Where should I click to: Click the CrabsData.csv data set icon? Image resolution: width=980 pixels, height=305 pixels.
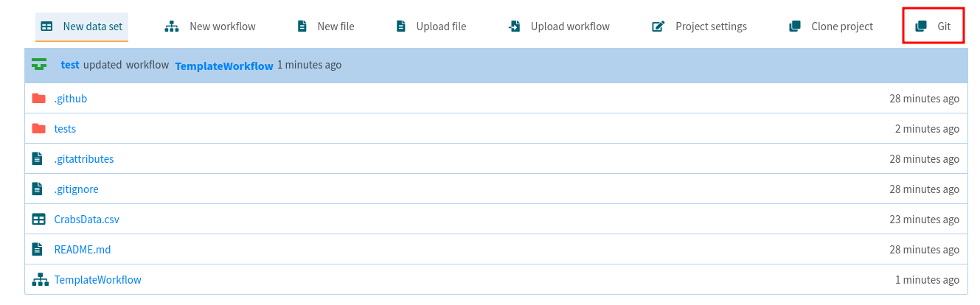point(38,219)
